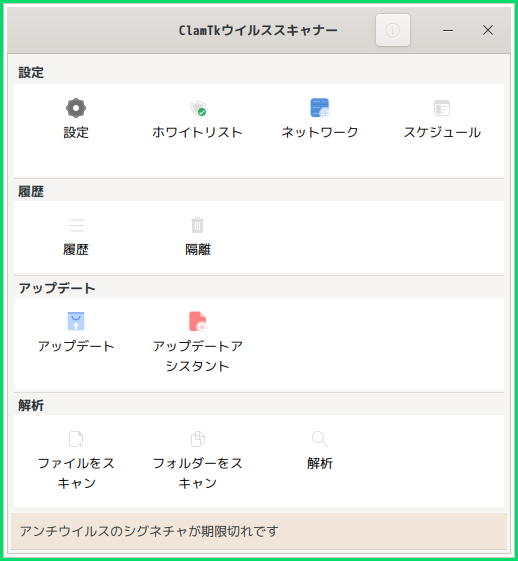
Task: Click the 解析 magnifying glass icon
Action: point(319,439)
